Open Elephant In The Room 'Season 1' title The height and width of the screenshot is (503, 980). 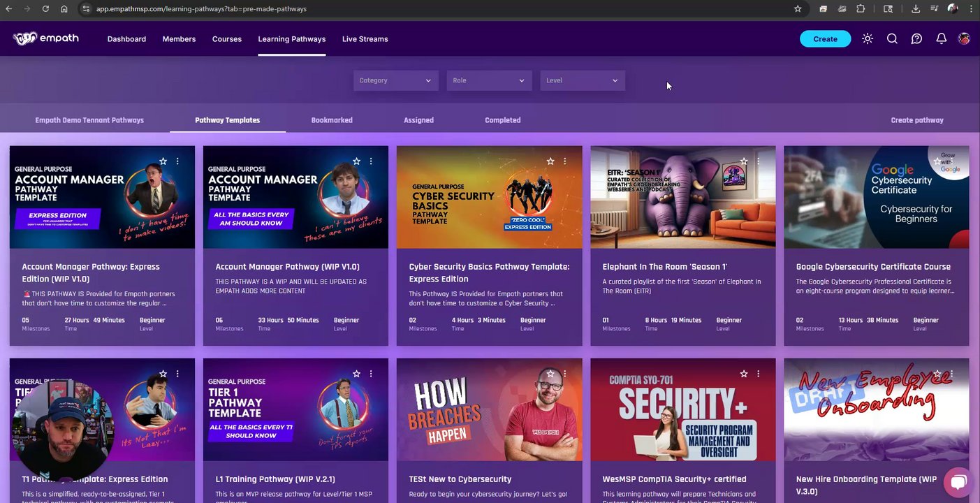pos(665,267)
